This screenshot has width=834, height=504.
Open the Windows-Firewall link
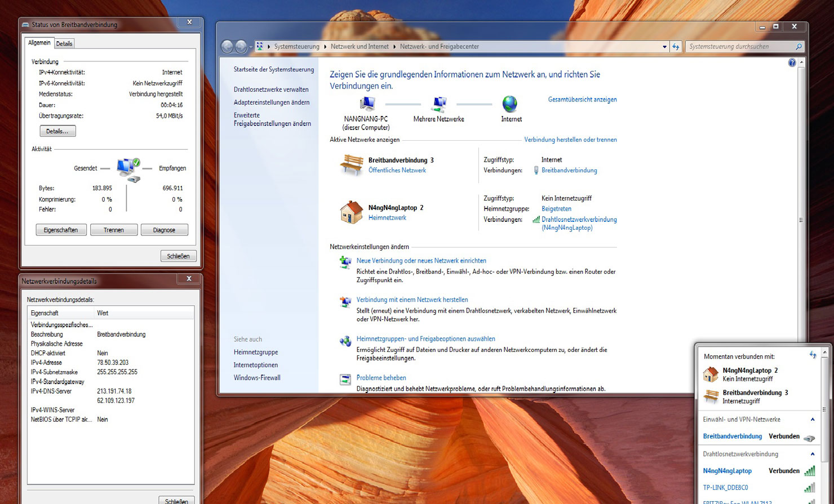257,378
